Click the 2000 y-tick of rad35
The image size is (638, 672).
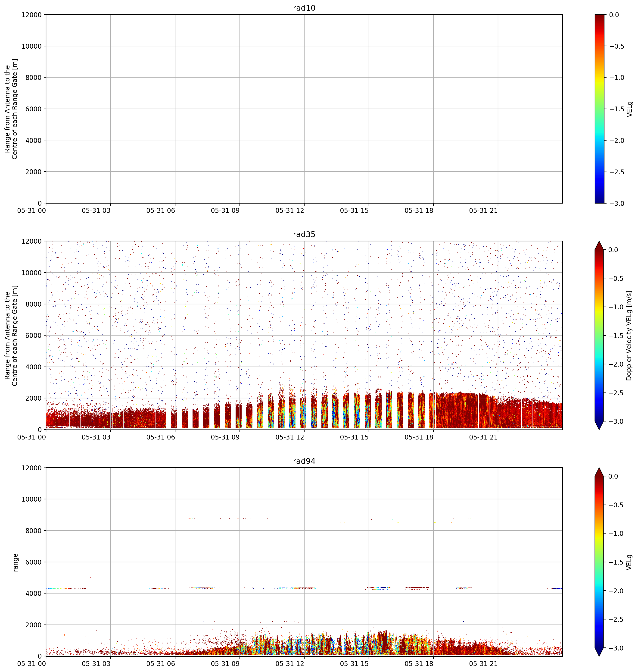33,398
